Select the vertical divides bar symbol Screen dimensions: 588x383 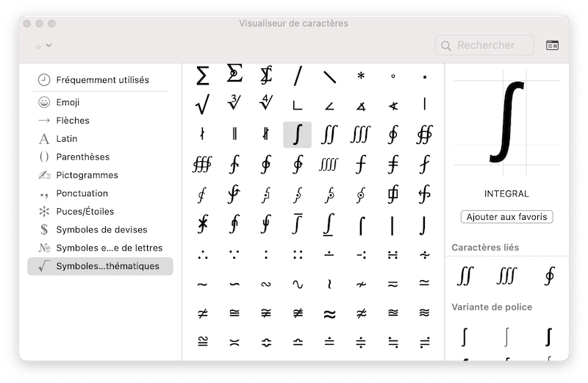click(425, 104)
